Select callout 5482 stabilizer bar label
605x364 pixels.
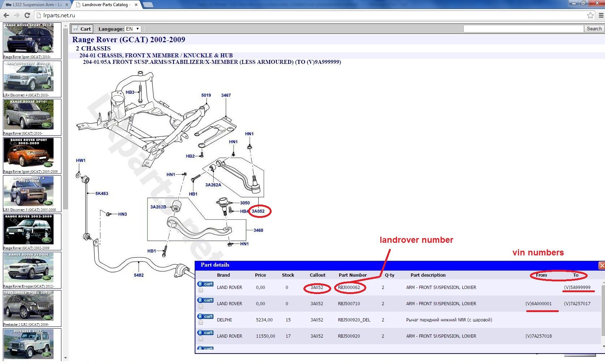coord(139,275)
